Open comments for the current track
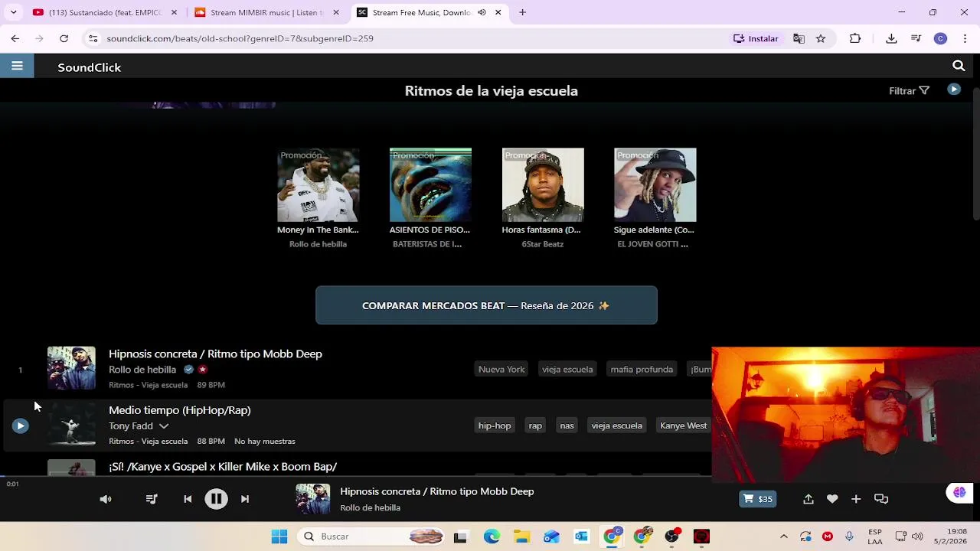The image size is (980, 551). coord(881,499)
